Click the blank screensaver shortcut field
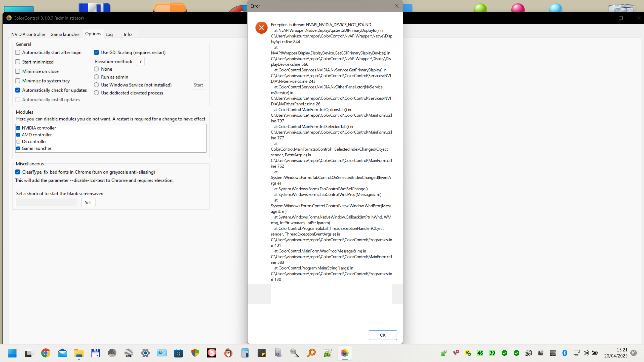The image size is (644, 362). [x=46, y=203]
